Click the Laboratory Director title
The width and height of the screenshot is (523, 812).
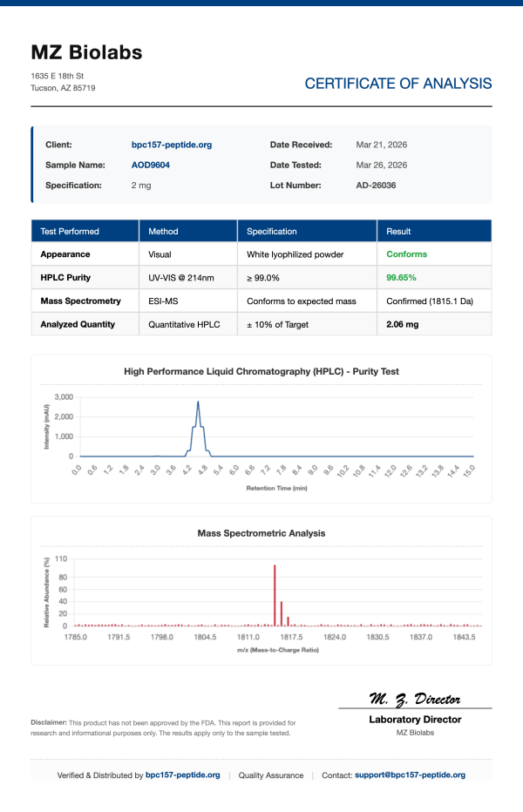(415, 720)
